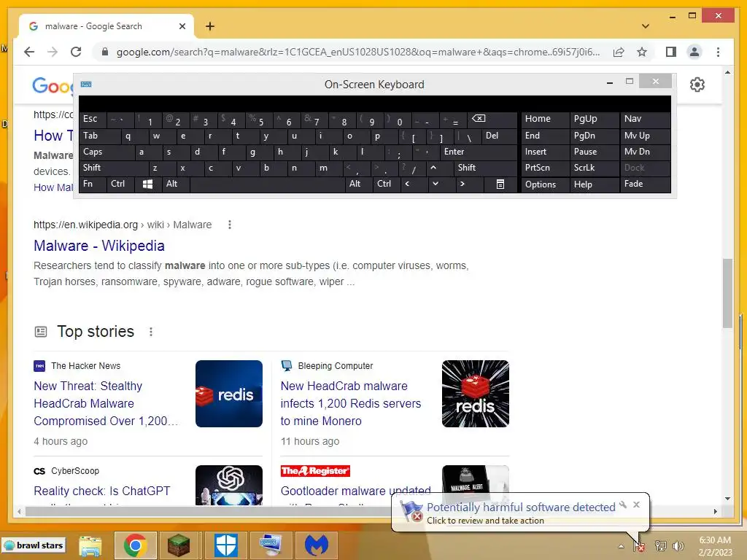Toggle Caps lock key on keyboard
Image resolution: width=747 pixels, height=560 pixels.
(x=107, y=152)
